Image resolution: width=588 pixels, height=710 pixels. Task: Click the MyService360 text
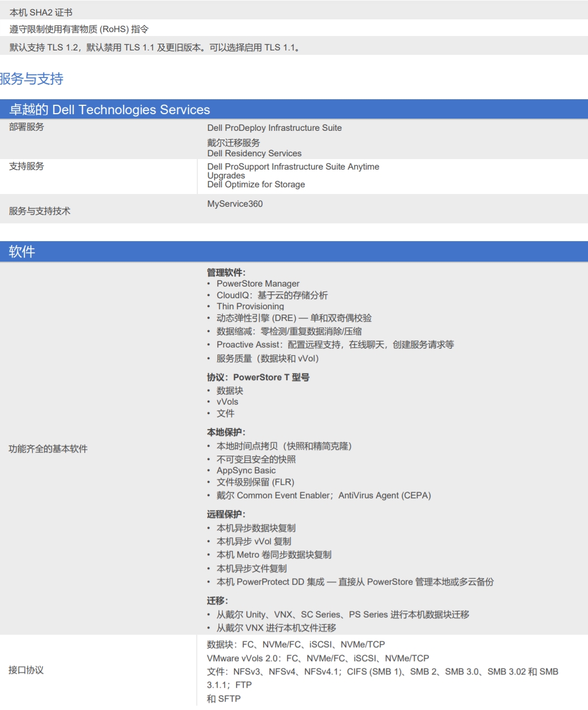click(x=235, y=204)
